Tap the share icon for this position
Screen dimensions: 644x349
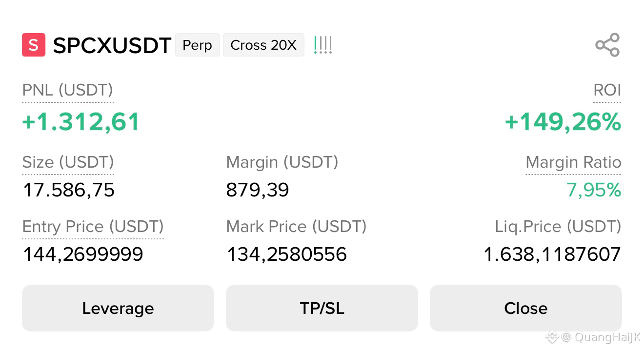pos(607,45)
